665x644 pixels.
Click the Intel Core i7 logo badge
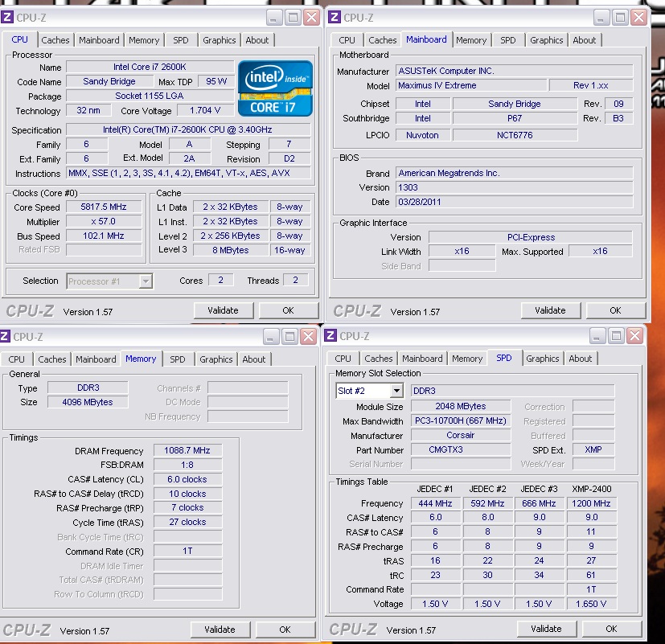(275, 88)
